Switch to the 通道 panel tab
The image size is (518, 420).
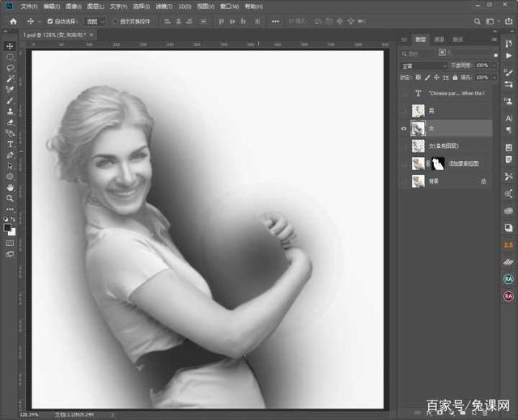439,39
